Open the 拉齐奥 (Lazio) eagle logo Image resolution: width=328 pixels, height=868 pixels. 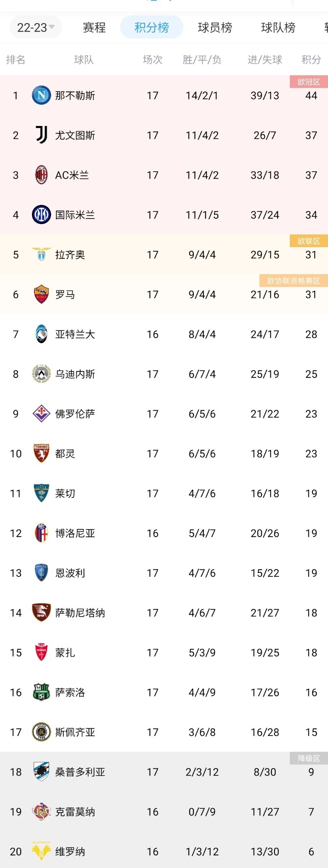[41, 255]
